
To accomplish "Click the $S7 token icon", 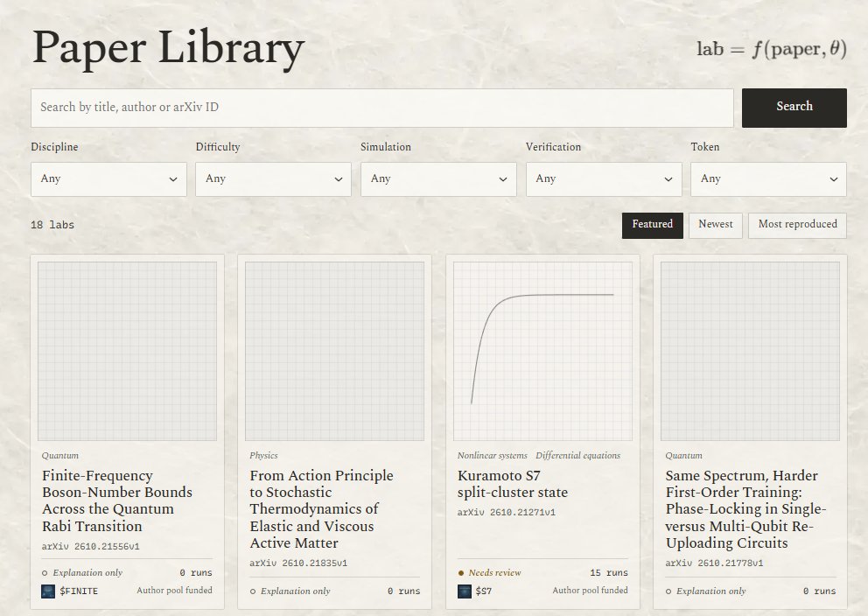I will 465,591.
